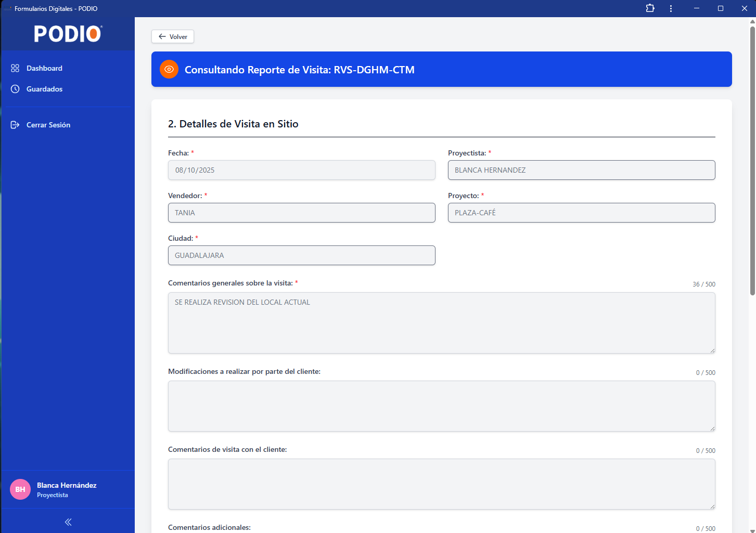
Task: Click the Guardados clock icon
Action: tap(15, 89)
